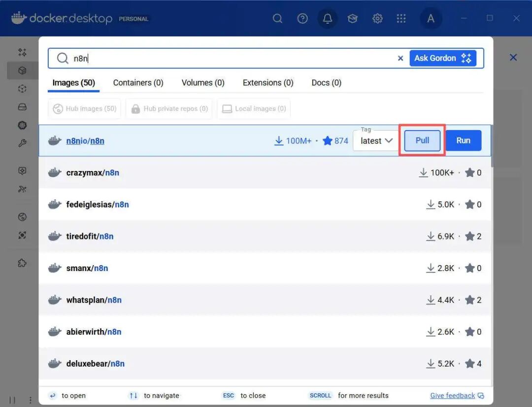Select the crazymax/n8n result
Image resolution: width=532 pixels, height=407 pixels.
pyautogui.click(x=265, y=173)
